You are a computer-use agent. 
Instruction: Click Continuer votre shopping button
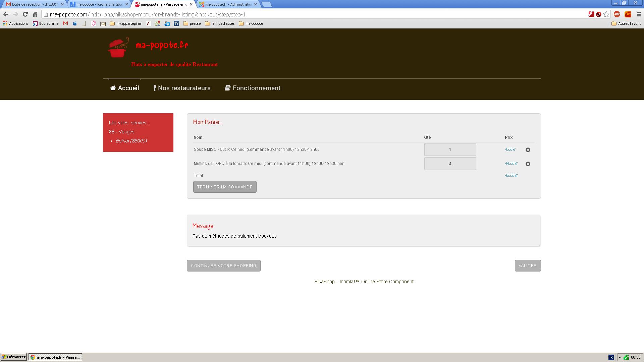223,265
